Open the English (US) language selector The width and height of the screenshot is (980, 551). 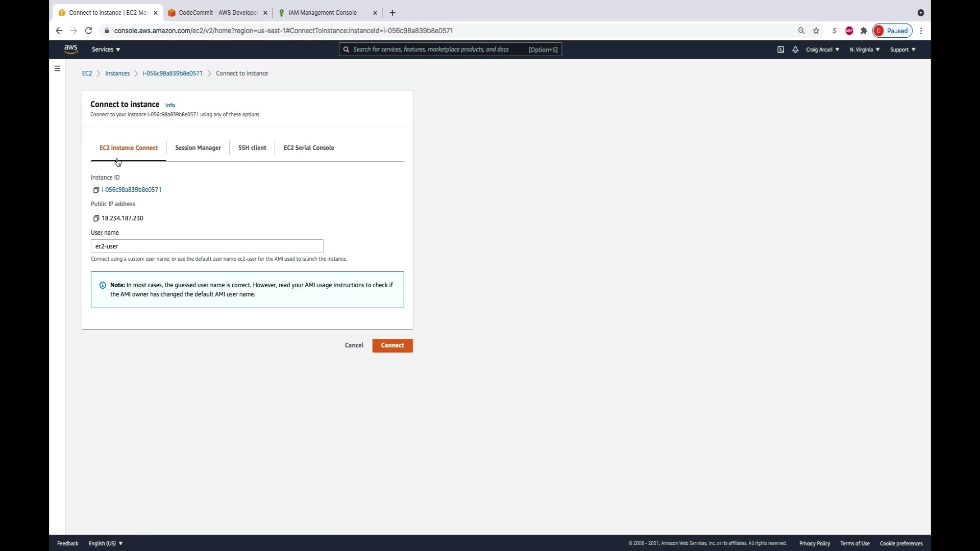click(106, 543)
